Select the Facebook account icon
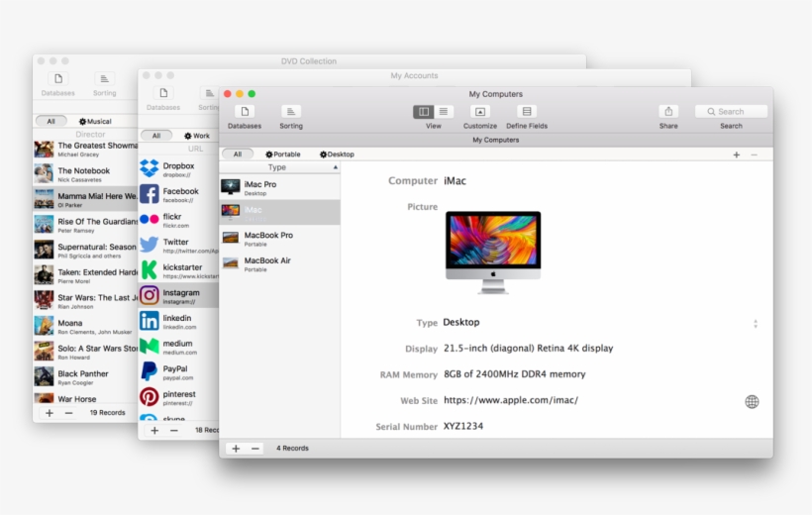This screenshot has height=515, width=812. tap(150, 194)
